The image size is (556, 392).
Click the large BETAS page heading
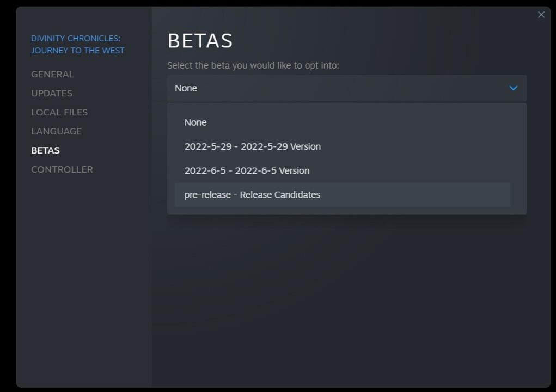pos(200,41)
